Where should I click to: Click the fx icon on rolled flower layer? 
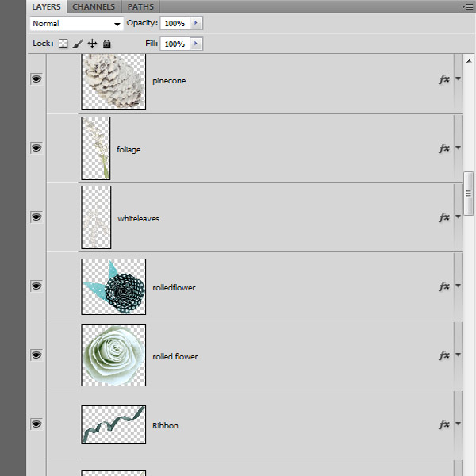444,355
